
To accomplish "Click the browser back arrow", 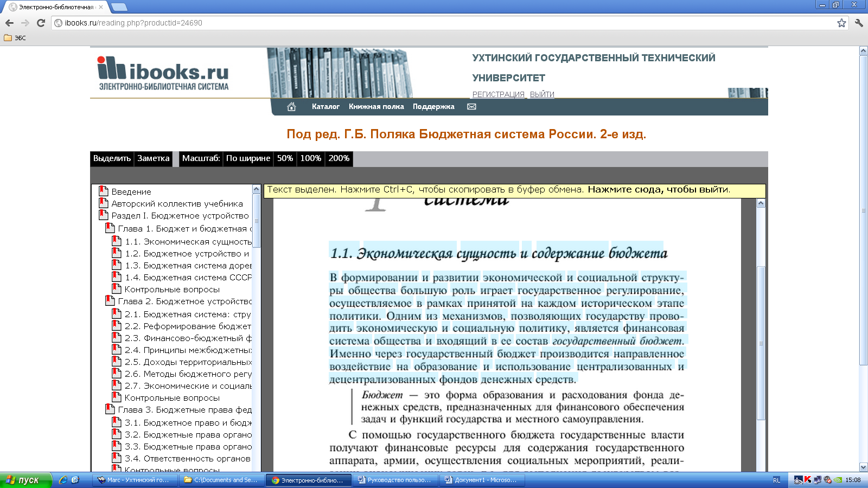I will [9, 23].
